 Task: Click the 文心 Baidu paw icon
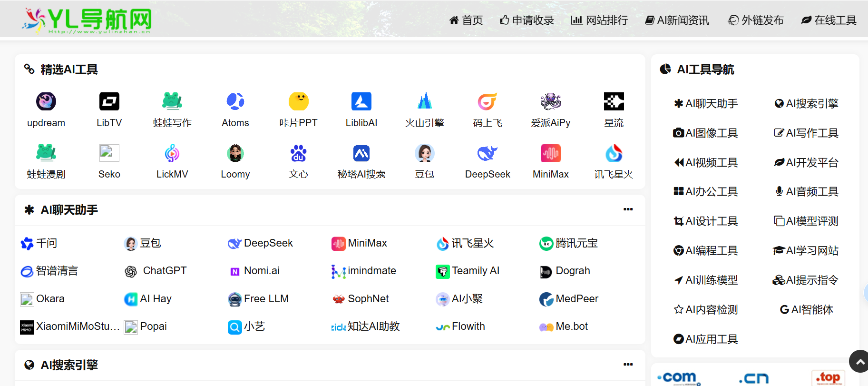point(299,153)
